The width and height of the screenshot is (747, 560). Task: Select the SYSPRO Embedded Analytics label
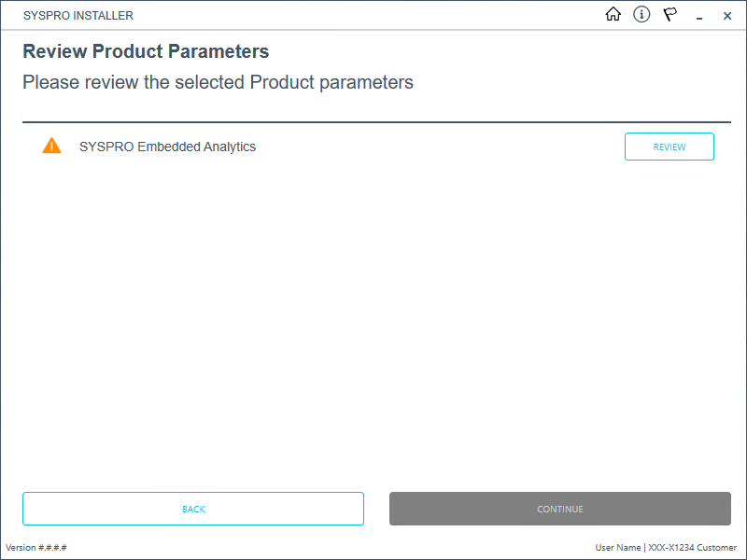pyautogui.click(x=167, y=147)
